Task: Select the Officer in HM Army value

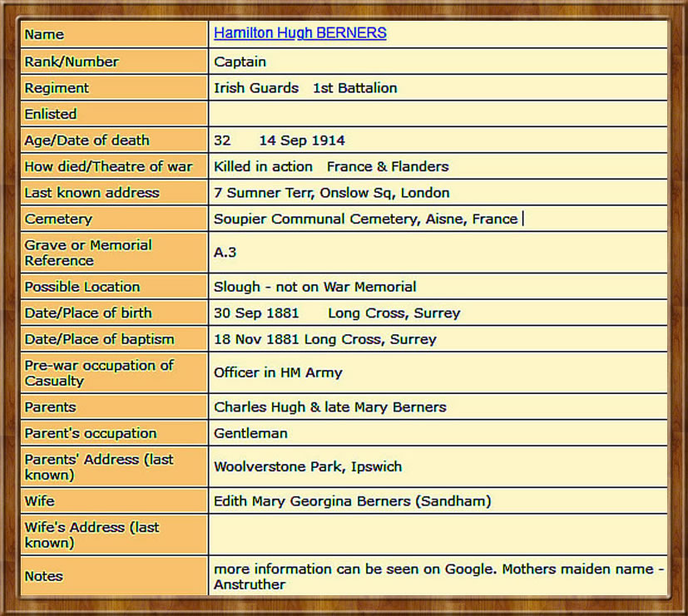Action: click(278, 372)
